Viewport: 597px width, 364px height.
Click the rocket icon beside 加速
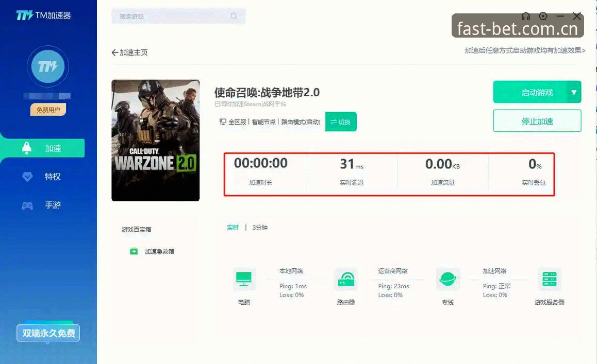click(27, 148)
